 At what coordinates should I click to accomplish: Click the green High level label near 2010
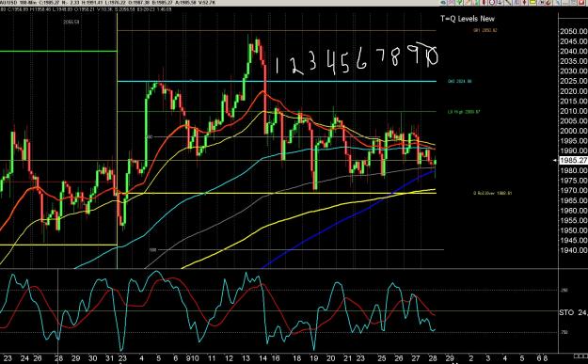464,111
